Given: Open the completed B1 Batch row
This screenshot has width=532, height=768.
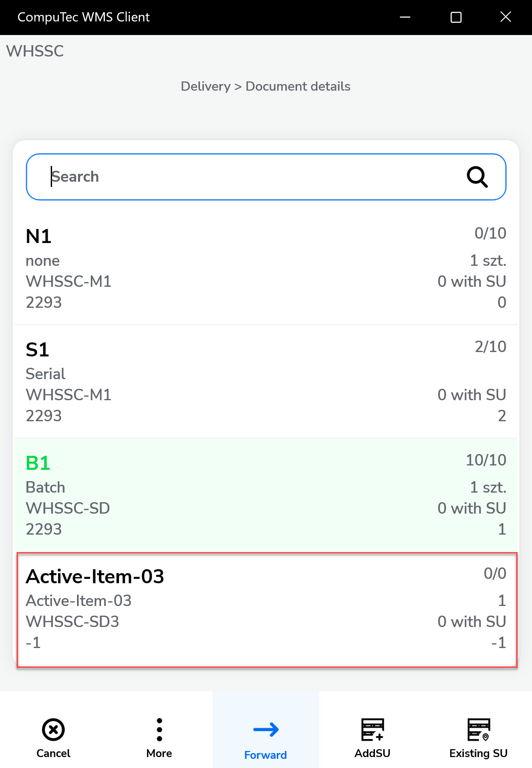Looking at the screenshot, I should (266, 495).
